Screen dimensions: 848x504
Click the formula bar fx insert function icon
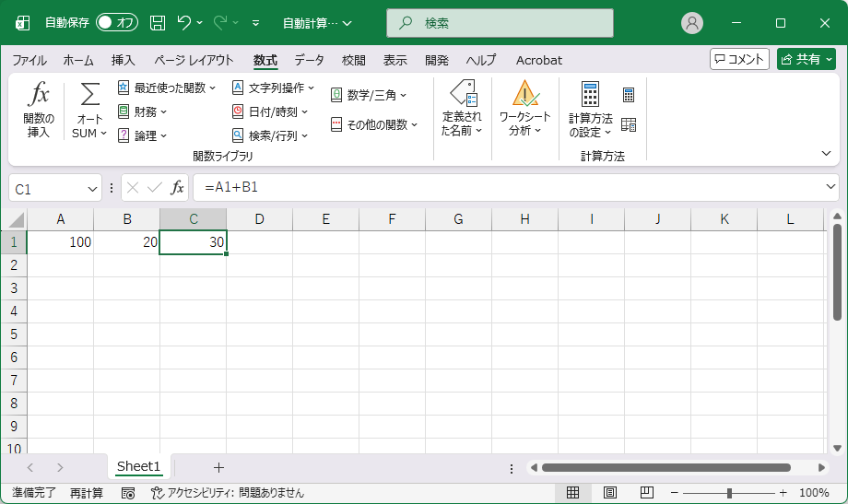coord(177,188)
